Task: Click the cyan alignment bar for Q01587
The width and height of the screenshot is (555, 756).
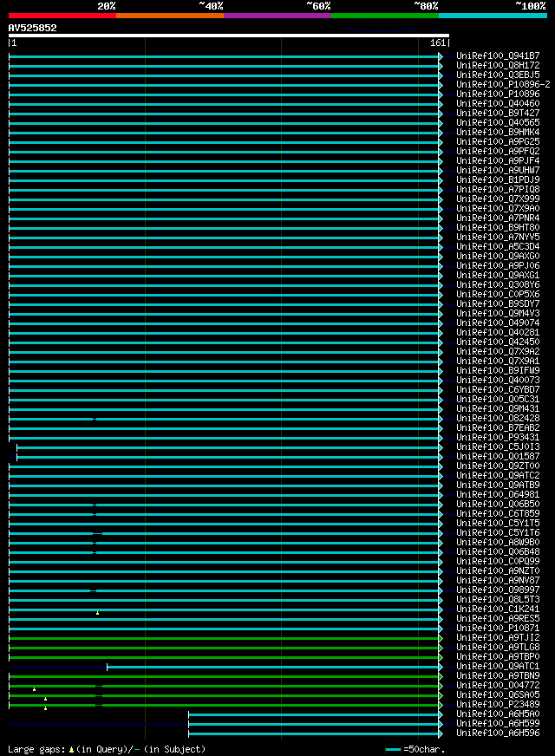Action: click(227, 457)
